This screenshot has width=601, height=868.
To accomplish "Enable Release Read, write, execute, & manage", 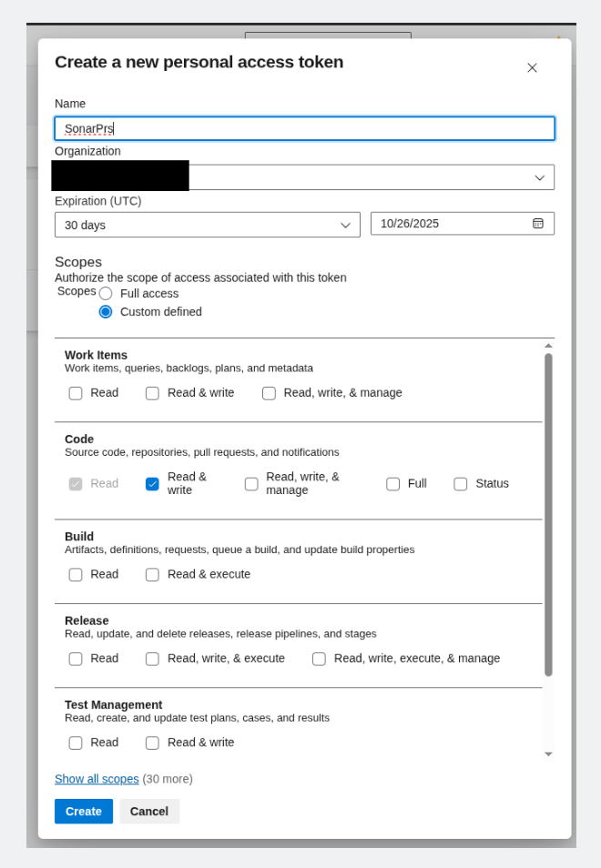I will 319,659.
